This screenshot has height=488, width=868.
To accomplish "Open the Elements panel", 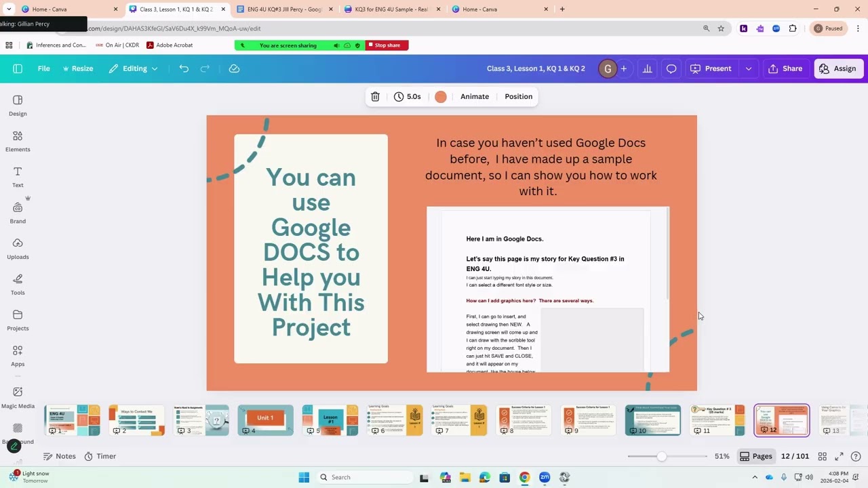I will [x=18, y=141].
